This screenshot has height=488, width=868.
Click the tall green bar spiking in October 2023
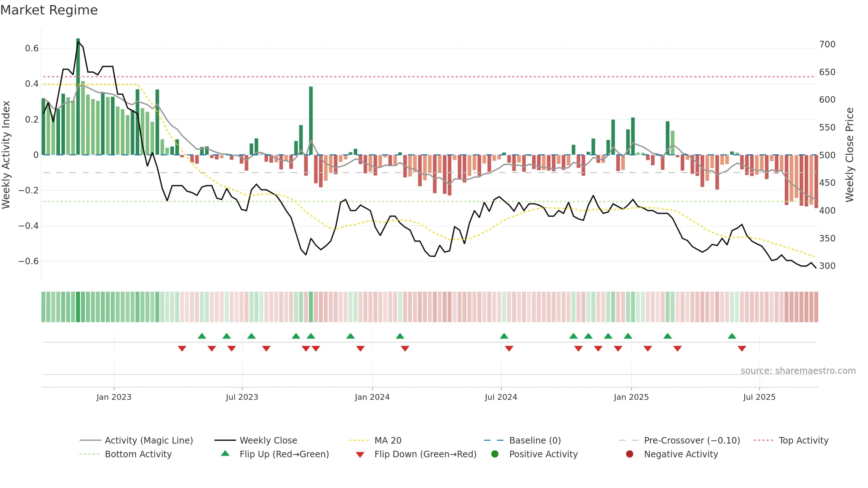pyautogui.click(x=311, y=121)
